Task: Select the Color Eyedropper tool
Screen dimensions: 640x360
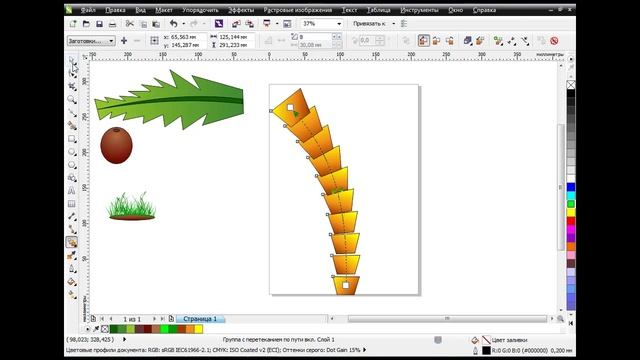Action: (72, 256)
